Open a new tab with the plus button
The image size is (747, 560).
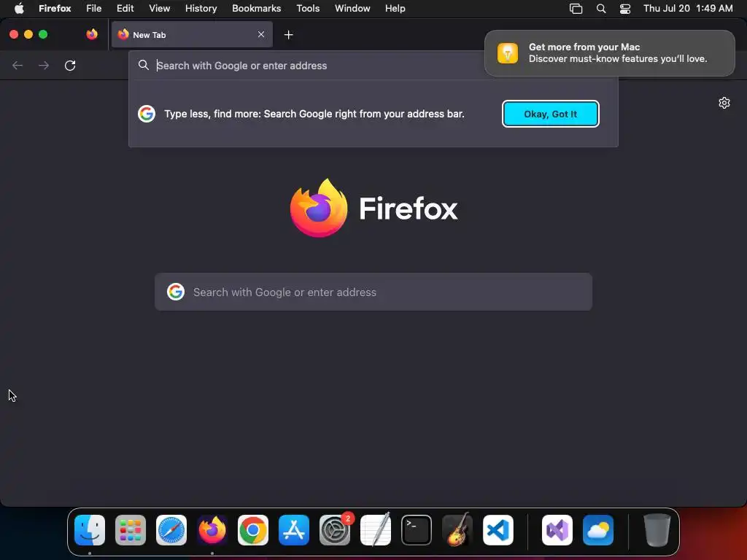click(288, 35)
